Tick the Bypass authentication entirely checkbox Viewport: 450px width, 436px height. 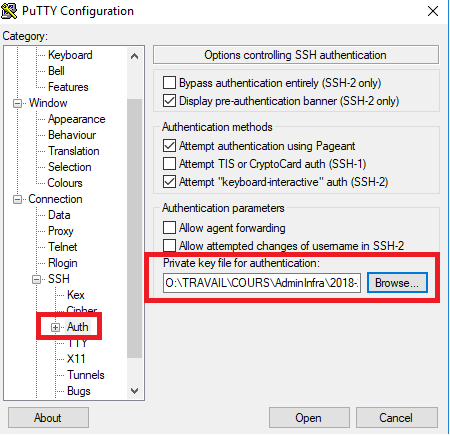169,82
